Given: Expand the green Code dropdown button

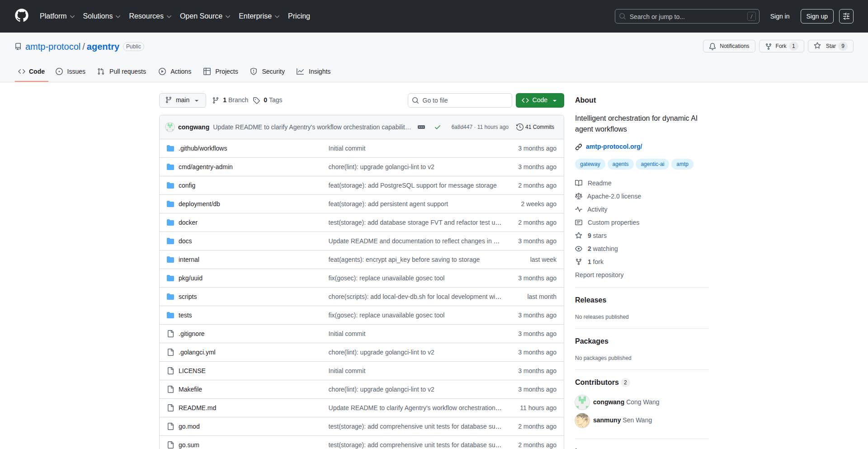Looking at the screenshot, I should pos(540,100).
